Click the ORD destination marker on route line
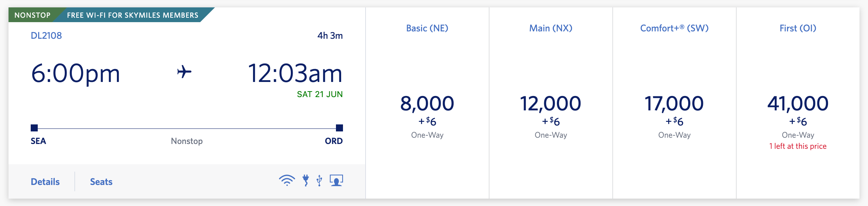Screen dimensions: 868x206 (x=339, y=128)
